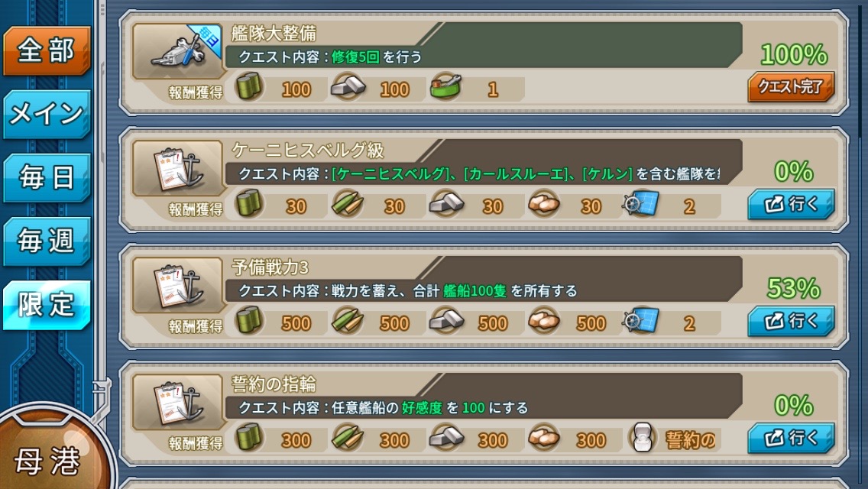Select the 限定 limited quests tab
The height and width of the screenshot is (489, 868).
47,305
